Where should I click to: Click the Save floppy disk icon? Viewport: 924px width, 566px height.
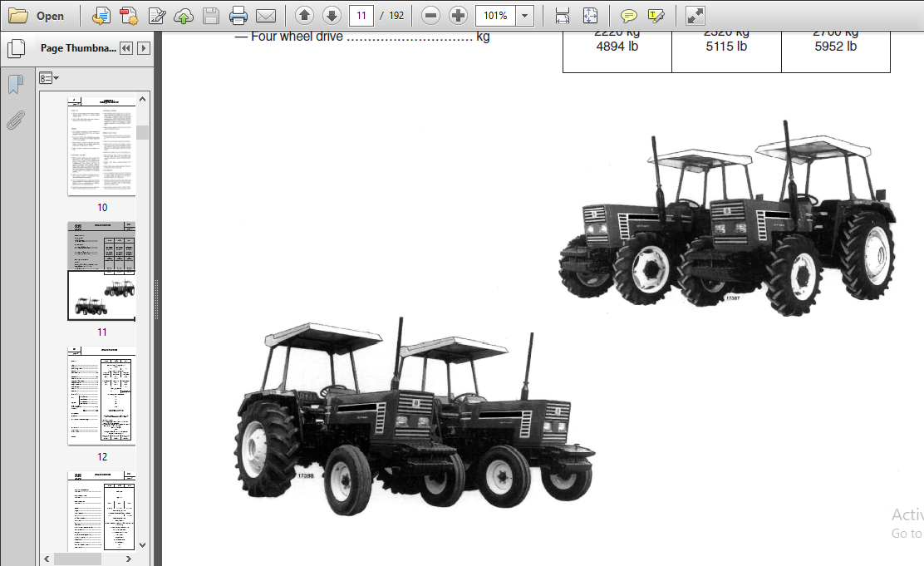pos(211,16)
